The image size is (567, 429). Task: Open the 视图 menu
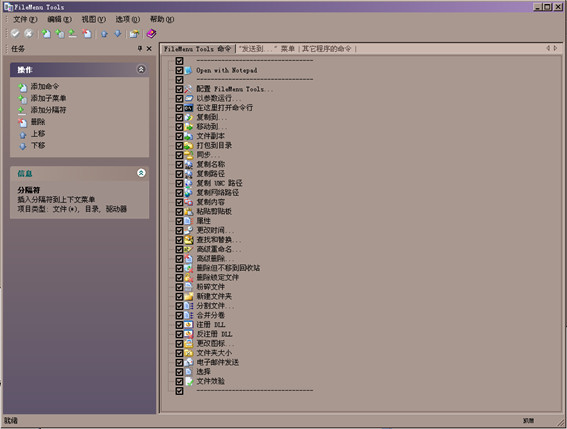[93, 19]
